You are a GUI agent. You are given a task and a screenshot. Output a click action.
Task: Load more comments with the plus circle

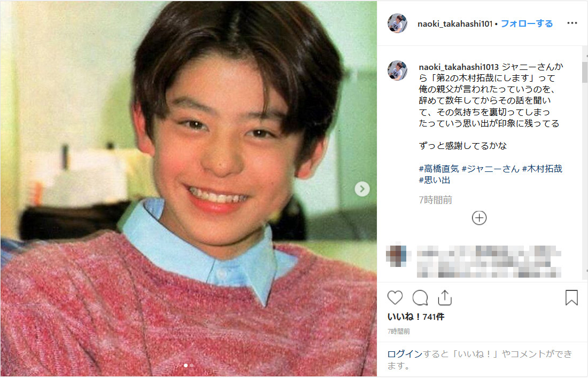tap(479, 218)
